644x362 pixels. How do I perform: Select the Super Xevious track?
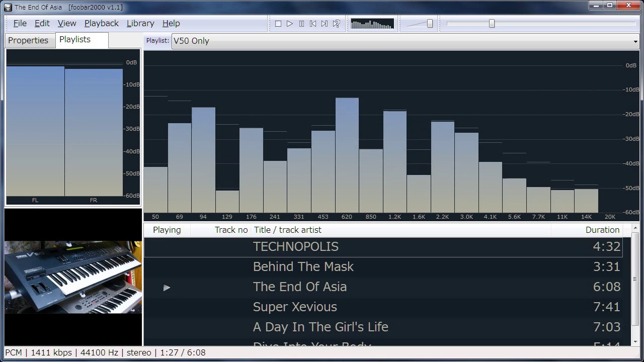383,307
